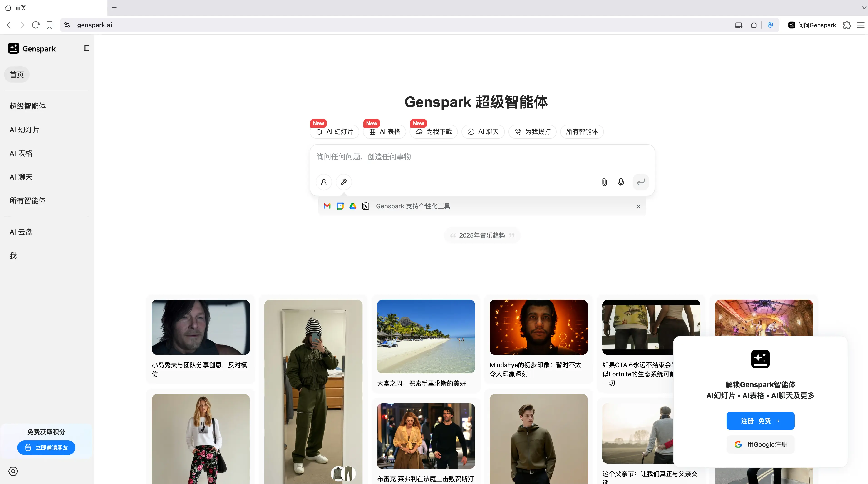Click the prompt input field

pyautogui.click(x=482, y=157)
